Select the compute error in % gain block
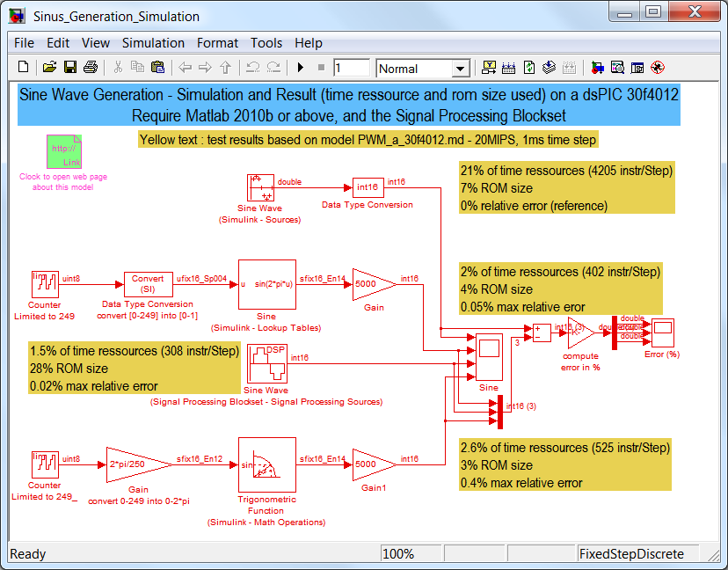Screen dimensions: 728x570 (x=581, y=332)
